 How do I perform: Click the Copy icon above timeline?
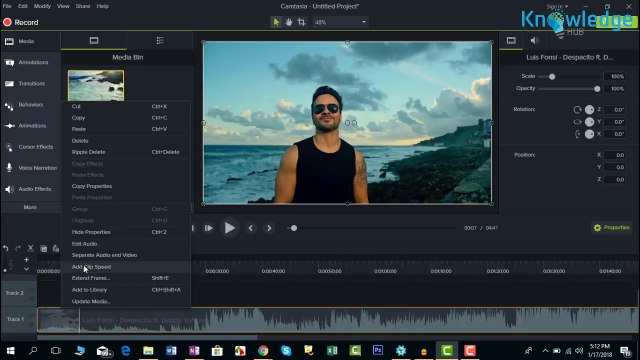point(44,249)
